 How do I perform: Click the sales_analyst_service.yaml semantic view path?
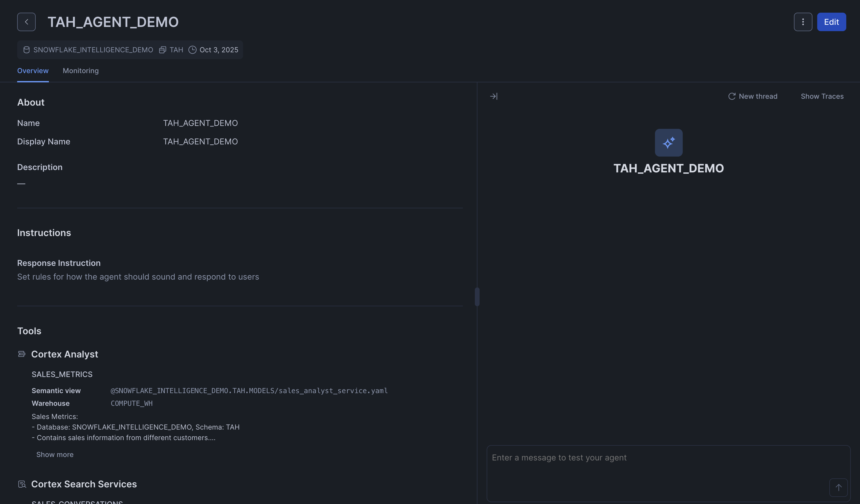pyautogui.click(x=249, y=391)
